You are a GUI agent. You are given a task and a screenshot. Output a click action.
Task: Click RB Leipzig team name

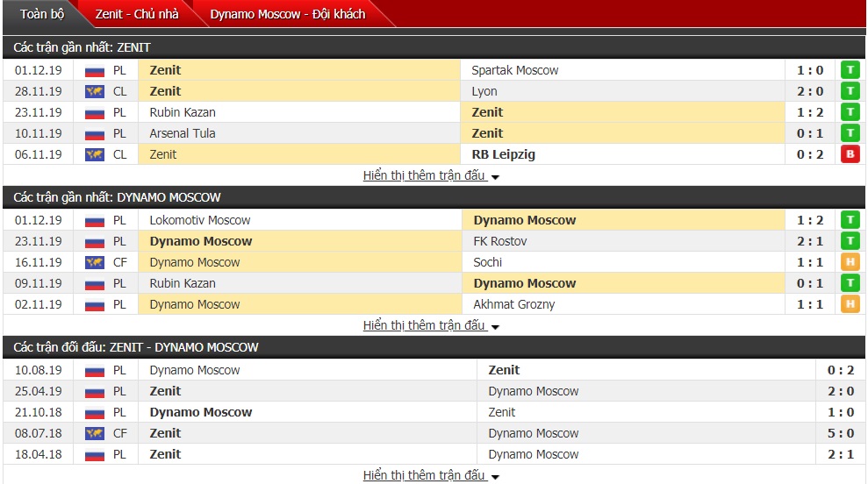click(503, 154)
